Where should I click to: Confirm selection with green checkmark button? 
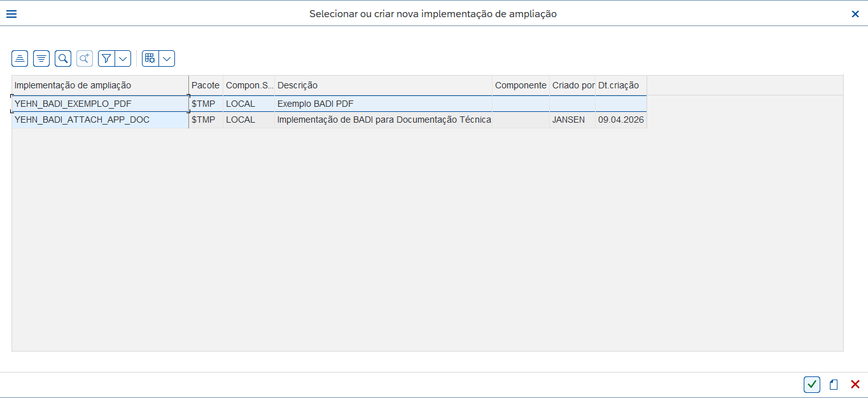812,384
